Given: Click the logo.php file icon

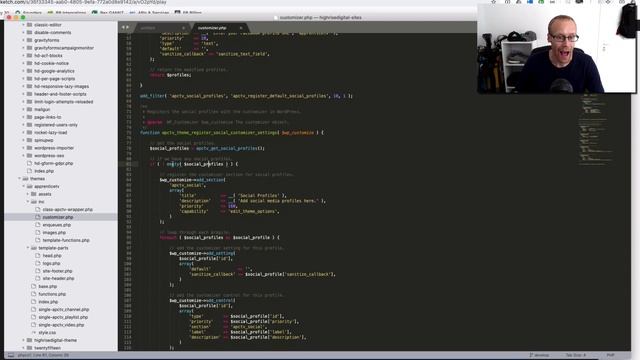Looking at the screenshot, I should (x=38, y=264).
